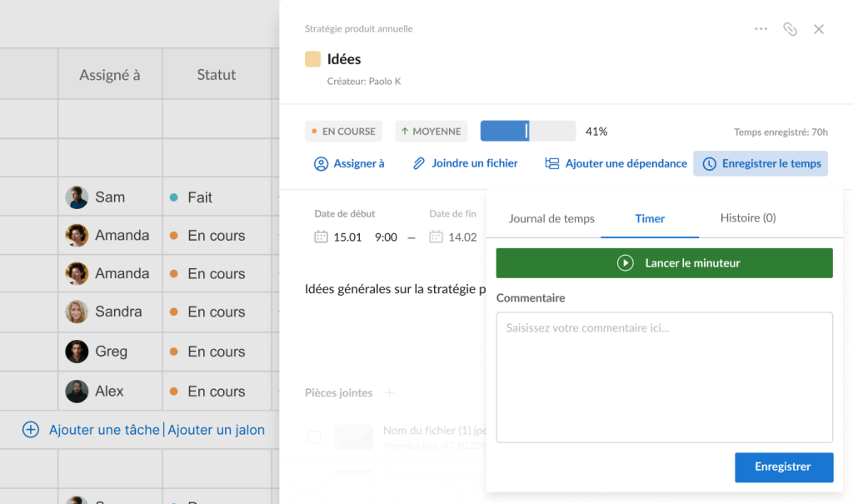Viewport: 853px width, 504px height.
Task: Click Enregistrer le temps button
Action: coord(761,163)
